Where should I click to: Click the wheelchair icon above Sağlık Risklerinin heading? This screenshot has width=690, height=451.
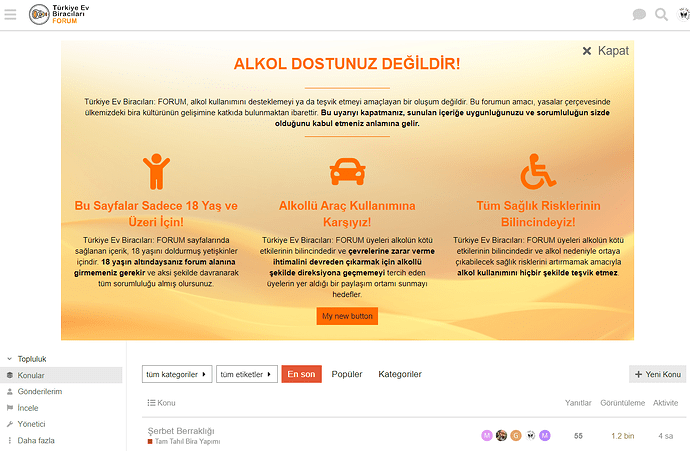pos(538,172)
